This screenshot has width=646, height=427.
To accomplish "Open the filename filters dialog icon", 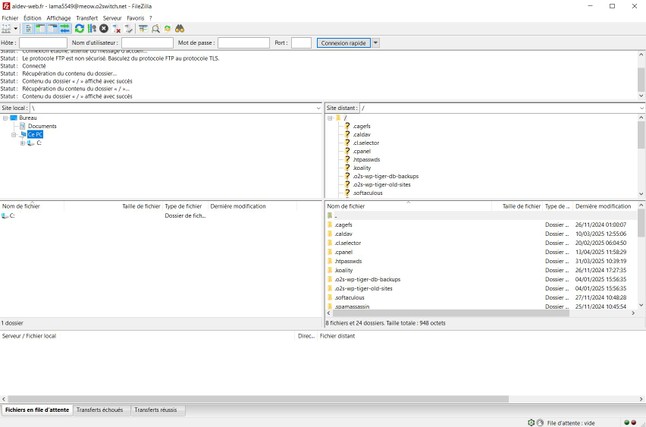I will 143,28.
